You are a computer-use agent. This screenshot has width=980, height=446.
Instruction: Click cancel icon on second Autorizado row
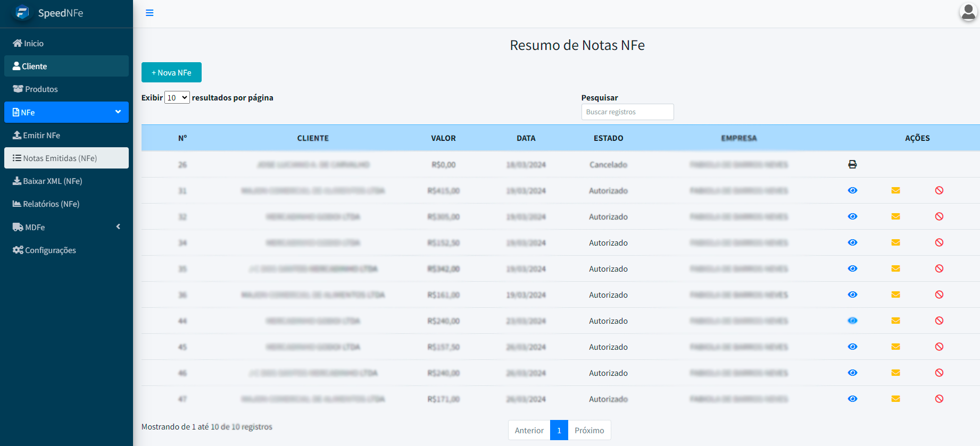[939, 216]
